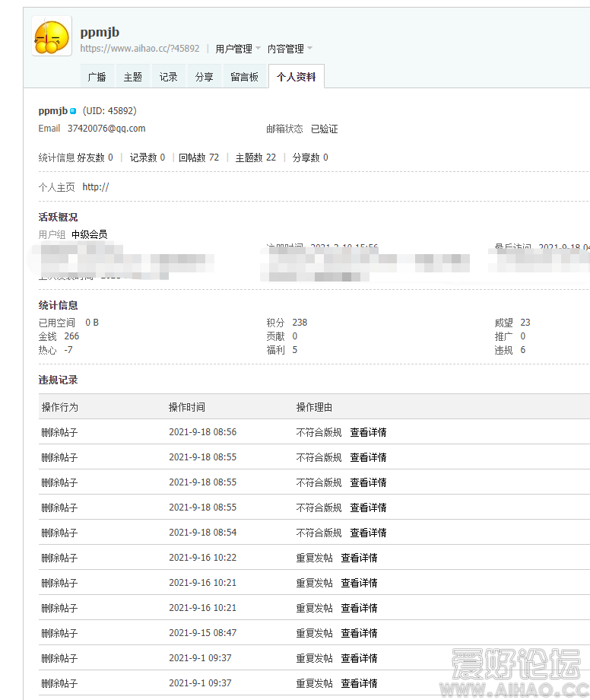Image resolution: width=590 pixels, height=700 pixels.
Task: View details for 08:56 deletion record
Action: (368, 432)
